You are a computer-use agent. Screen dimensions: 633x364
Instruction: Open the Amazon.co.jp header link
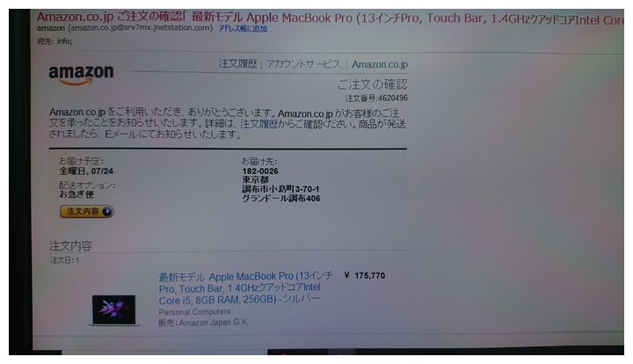tap(380, 64)
